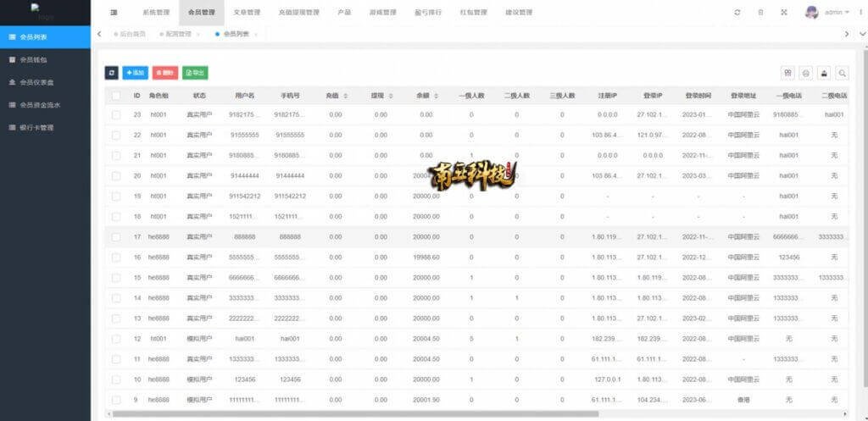This screenshot has width=868, height=421.
Task: Click the print icon above table
Action: [824, 74]
